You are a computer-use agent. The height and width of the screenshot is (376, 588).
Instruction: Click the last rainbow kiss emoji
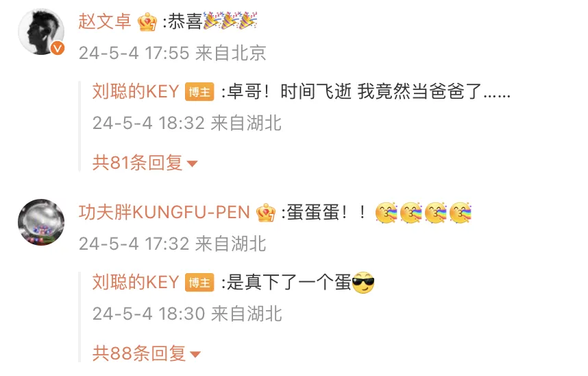point(461,213)
